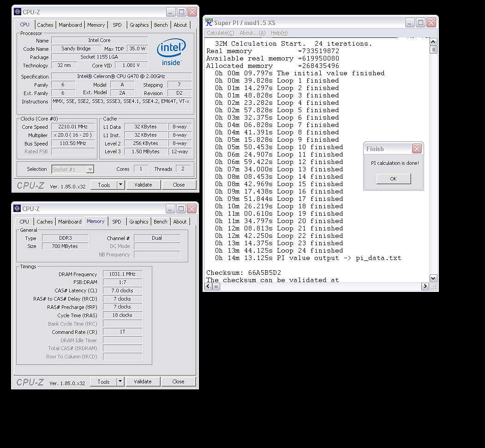
Task: Open Bench tab in bottom CPU-Z window
Action: point(160,222)
